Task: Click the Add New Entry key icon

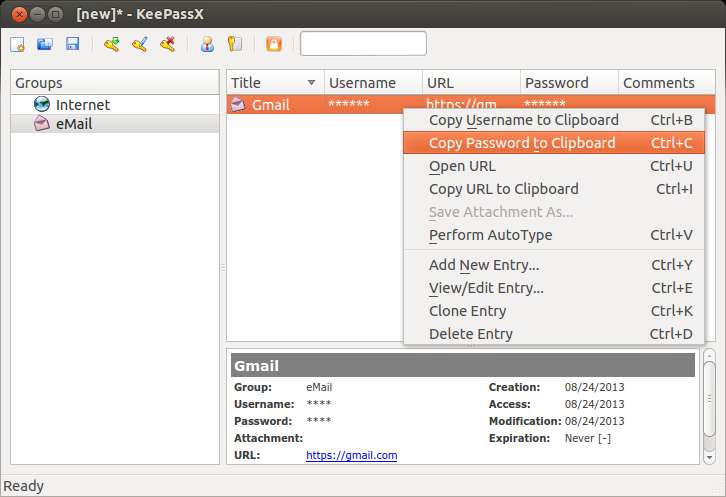Action: (x=112, y=44)
